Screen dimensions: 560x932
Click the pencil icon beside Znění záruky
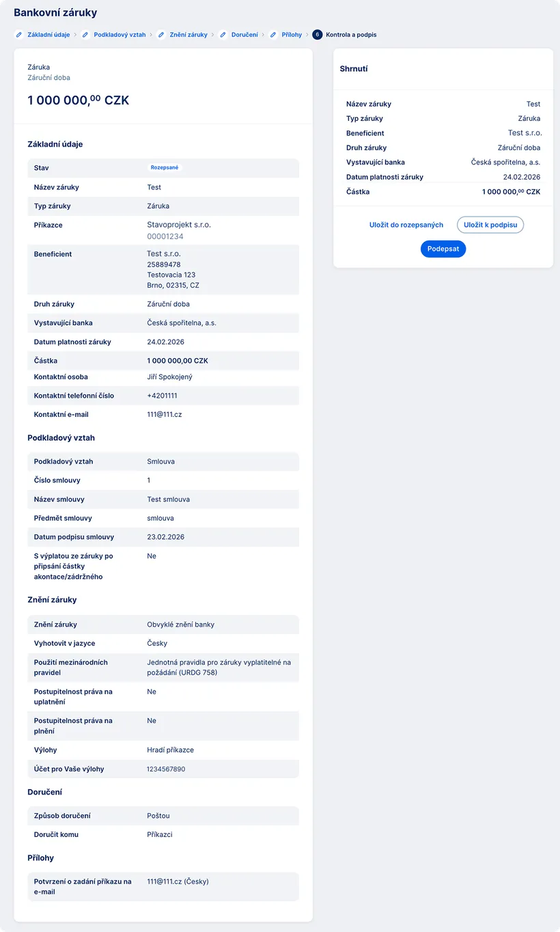click(x=161, y=35)
